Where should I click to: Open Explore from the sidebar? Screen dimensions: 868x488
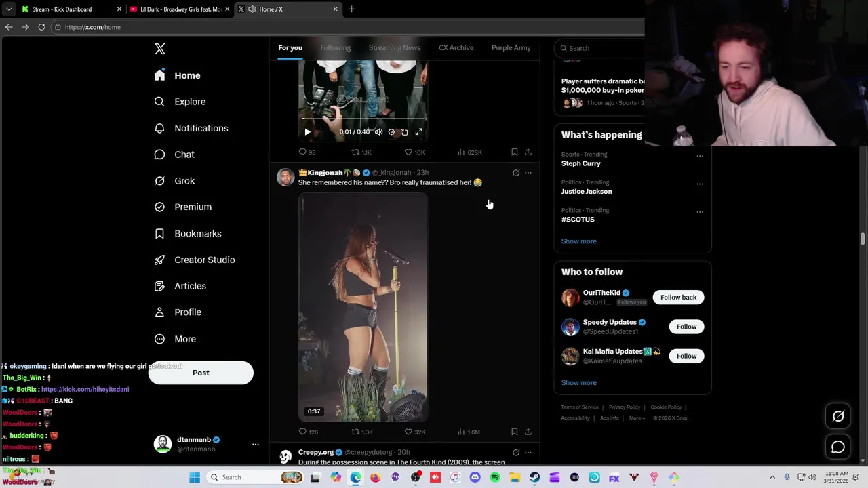point(180,102)
